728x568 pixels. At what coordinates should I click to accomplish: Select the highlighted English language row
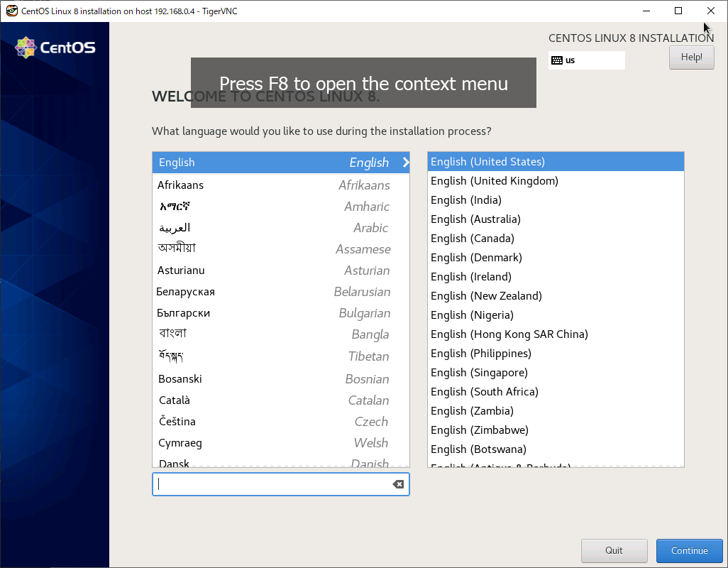pos(280,162)
